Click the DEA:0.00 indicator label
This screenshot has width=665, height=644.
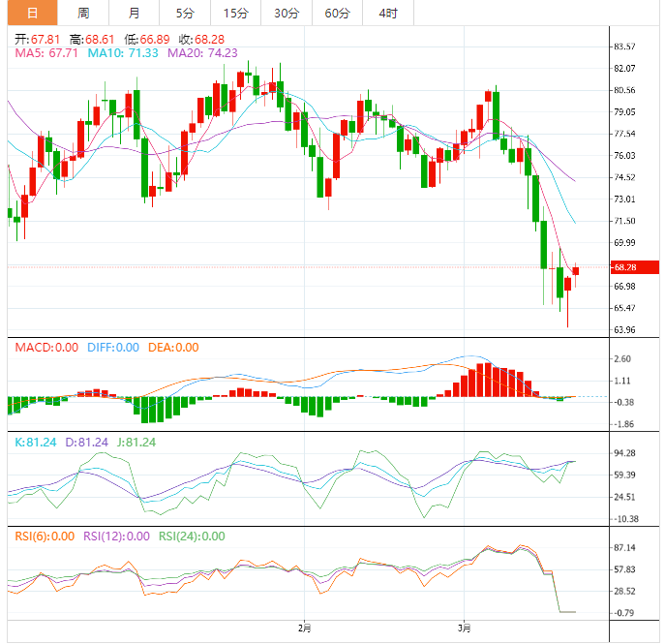pos(173,348)
